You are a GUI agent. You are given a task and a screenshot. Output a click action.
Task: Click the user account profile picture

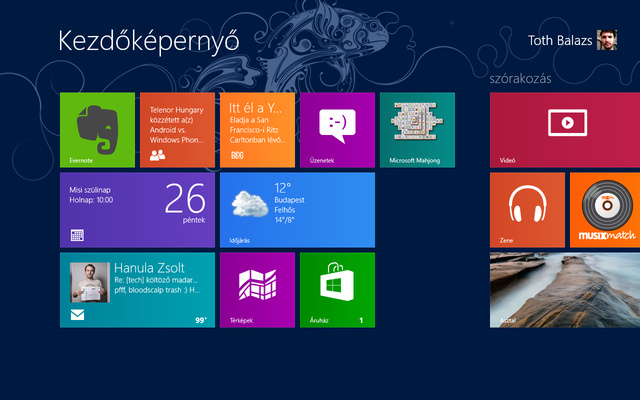click(x=607, y=40)
